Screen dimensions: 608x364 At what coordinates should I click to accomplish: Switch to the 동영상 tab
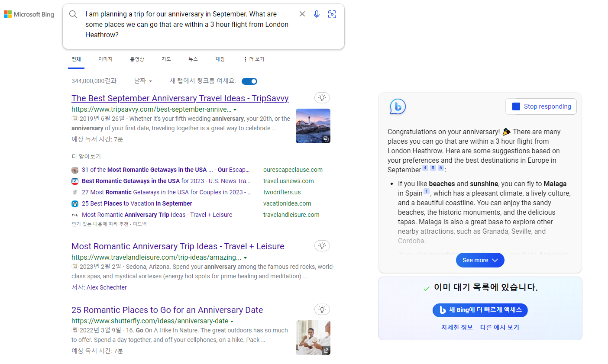click(137, 59)
